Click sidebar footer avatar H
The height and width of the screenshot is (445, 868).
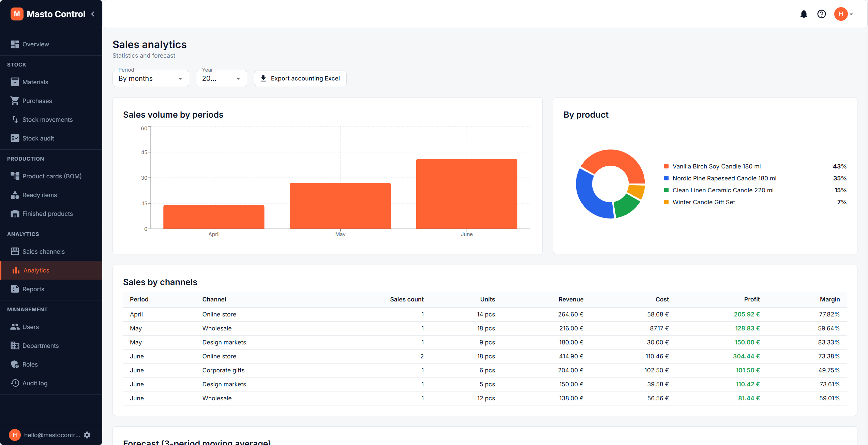[15, 435]
